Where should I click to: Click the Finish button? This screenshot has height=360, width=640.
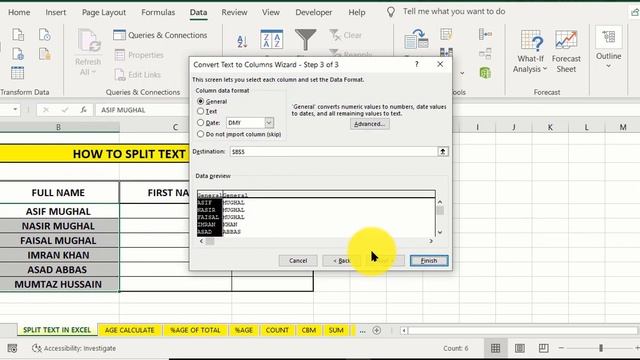tap(429, 260)
